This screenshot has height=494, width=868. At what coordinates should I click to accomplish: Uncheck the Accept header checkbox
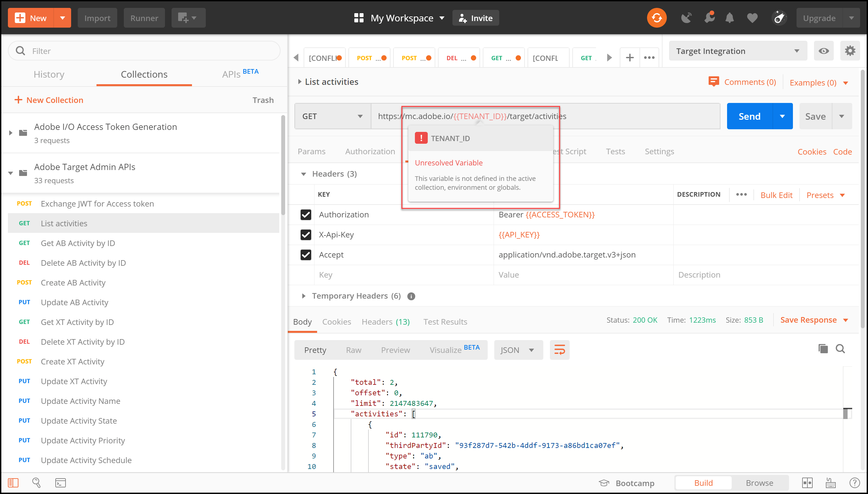click(306, 255)
